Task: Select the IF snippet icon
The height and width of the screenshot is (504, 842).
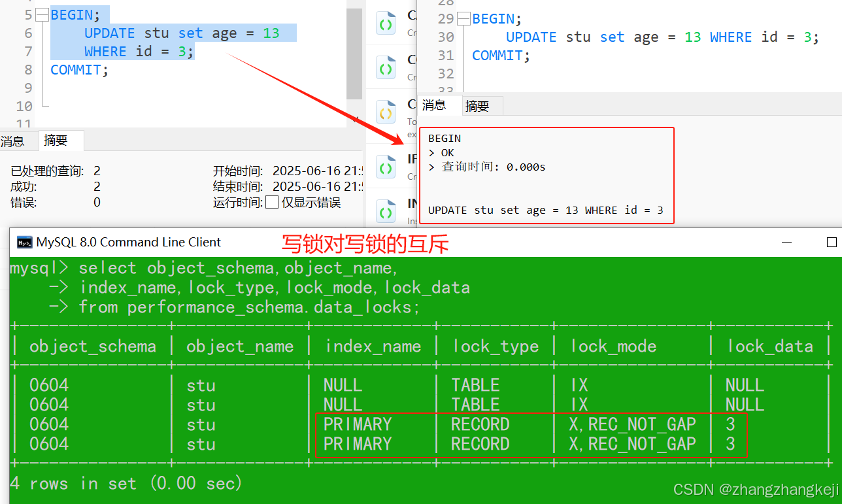Action: click(x=386, y=166)
